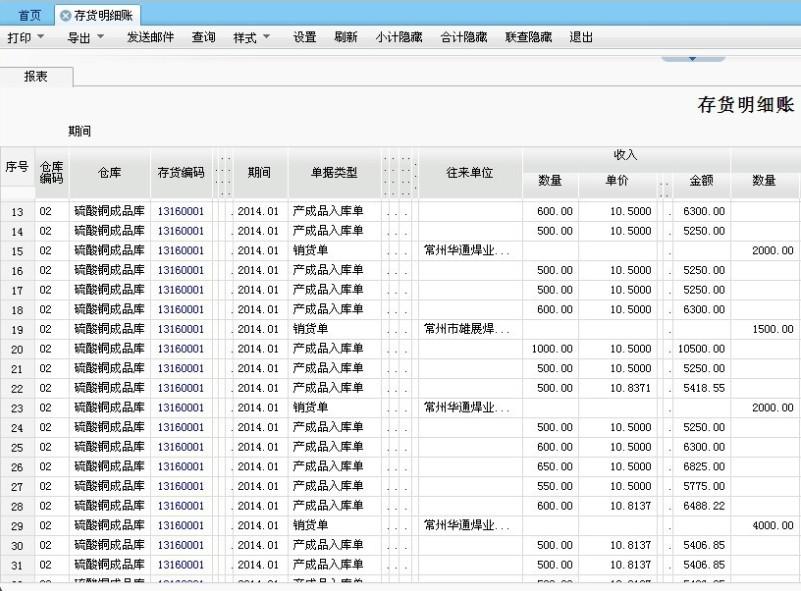Viewport: 801px width, 591px height.
Task: Select the 常州市雄展焊... cell in row 19
Action: 467,329
